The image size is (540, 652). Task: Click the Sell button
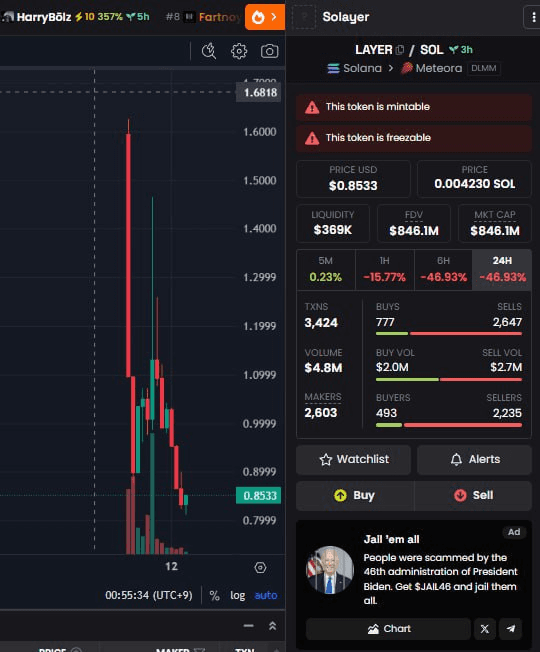pos(473,496)
